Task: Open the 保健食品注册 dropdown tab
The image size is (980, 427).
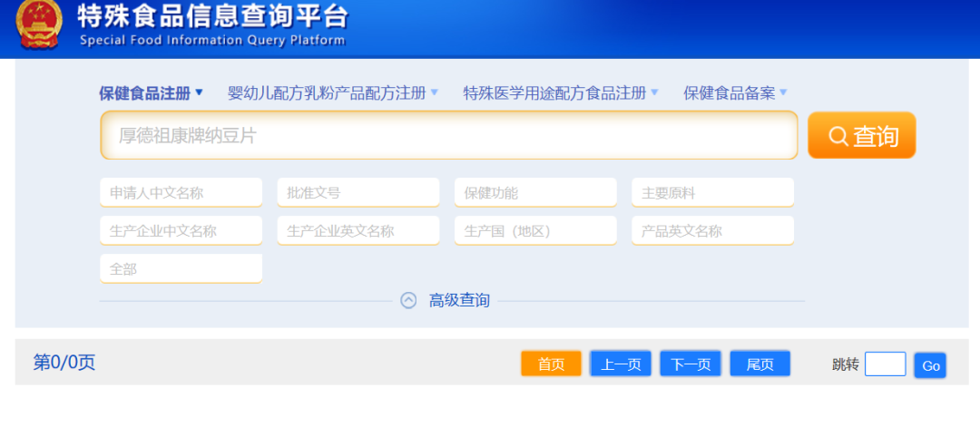Action: (151, 92)
